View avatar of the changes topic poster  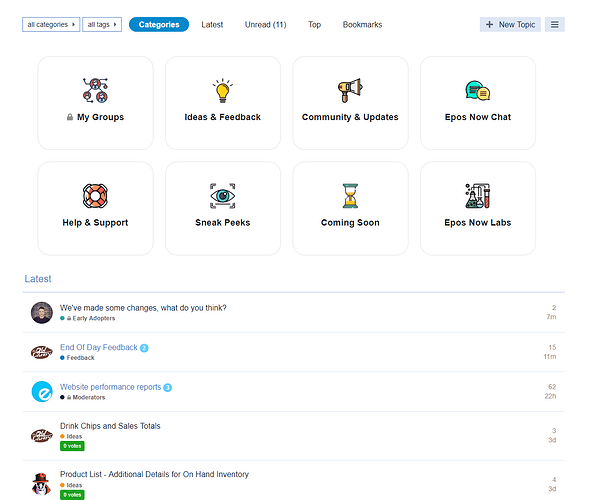point(42,313)
